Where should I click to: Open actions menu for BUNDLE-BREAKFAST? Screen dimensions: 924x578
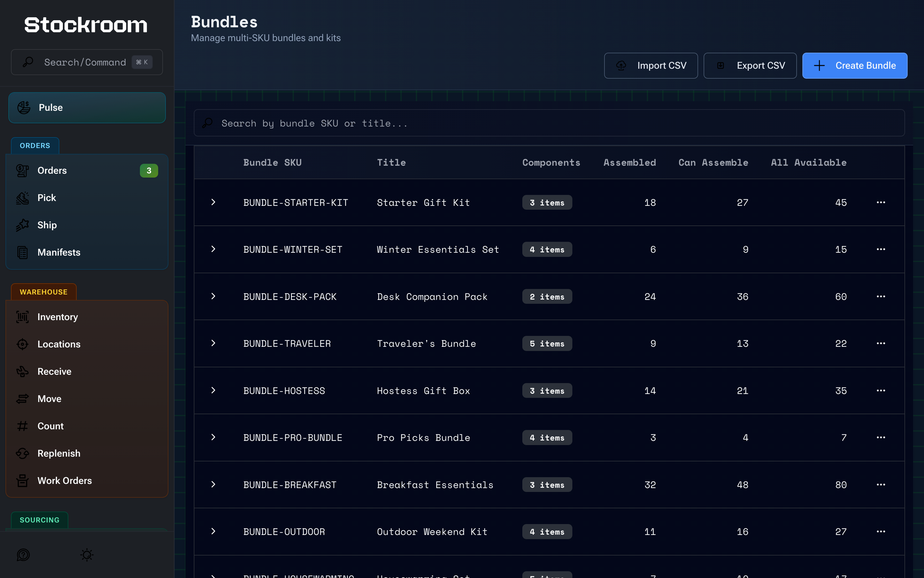coord(881,485)
